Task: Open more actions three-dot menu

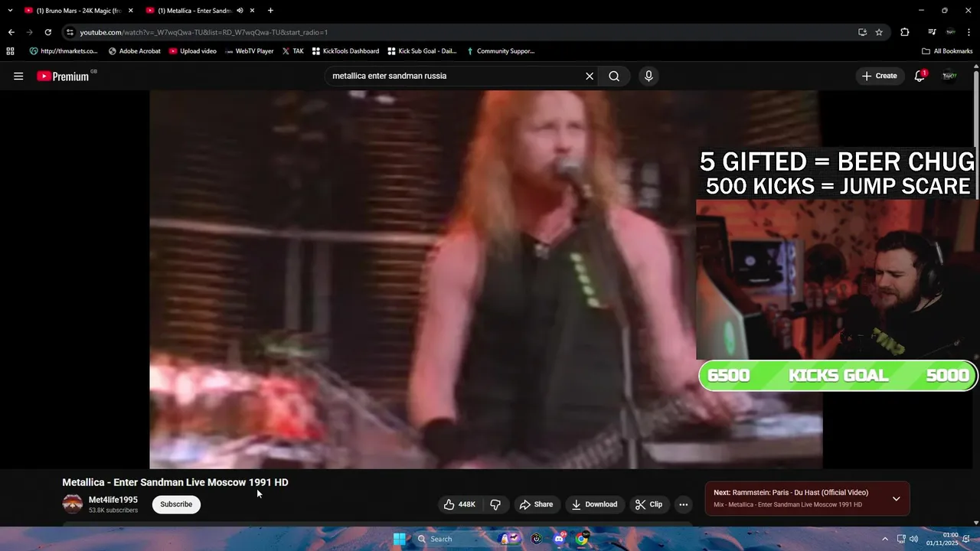Action: [x=684, y=504]
